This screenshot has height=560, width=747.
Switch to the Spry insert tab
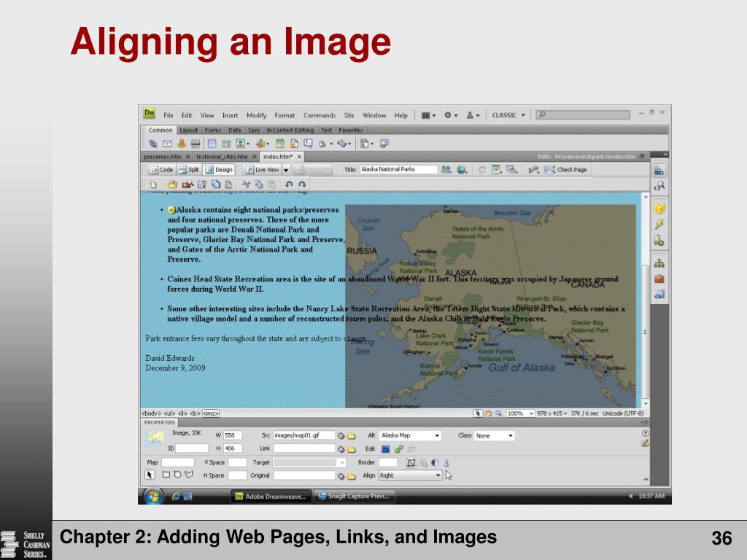click(x=254, y=130)
